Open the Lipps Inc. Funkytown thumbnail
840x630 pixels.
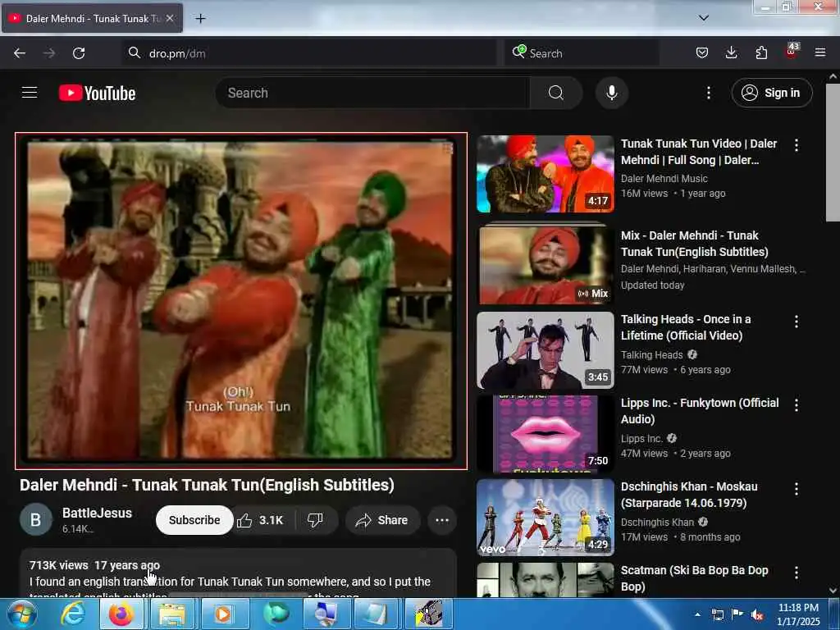(x=546, y=434)
